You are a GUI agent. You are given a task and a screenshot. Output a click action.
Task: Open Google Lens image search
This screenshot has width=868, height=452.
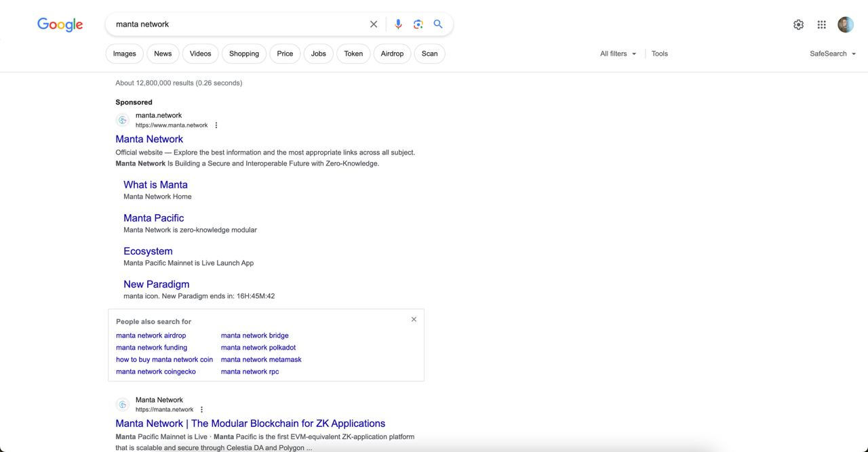(418, 24)
